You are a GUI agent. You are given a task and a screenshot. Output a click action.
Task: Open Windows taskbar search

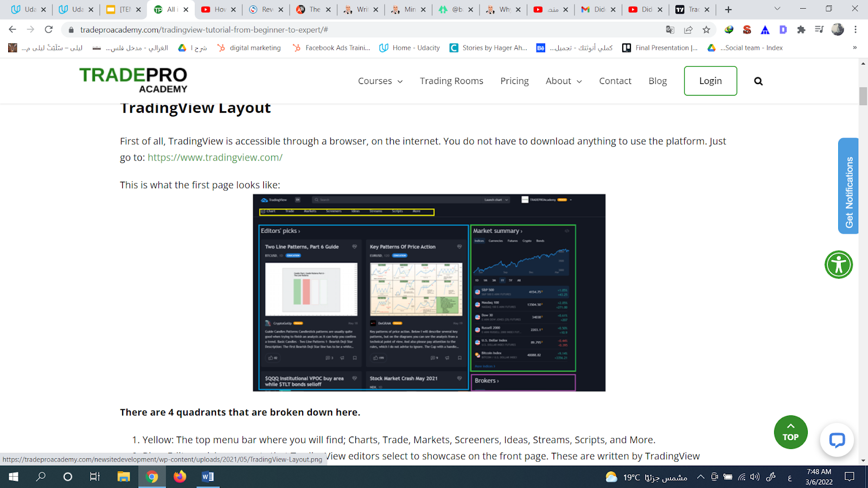click(41, 477)
